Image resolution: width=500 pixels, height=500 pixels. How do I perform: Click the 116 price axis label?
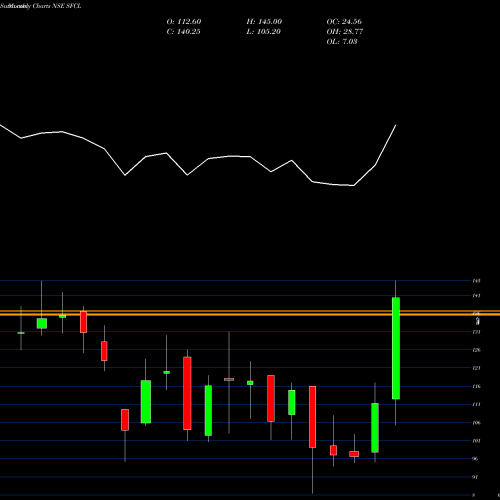click(476, 386)
